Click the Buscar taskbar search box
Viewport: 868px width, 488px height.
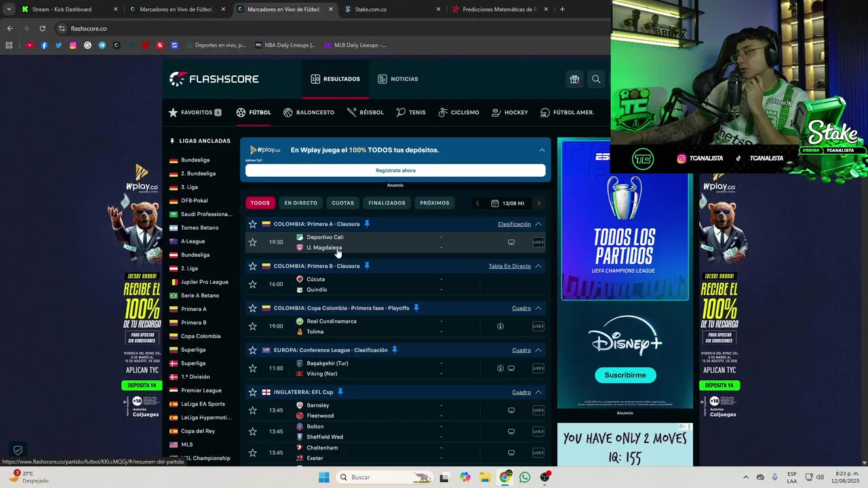coord(384,477)
